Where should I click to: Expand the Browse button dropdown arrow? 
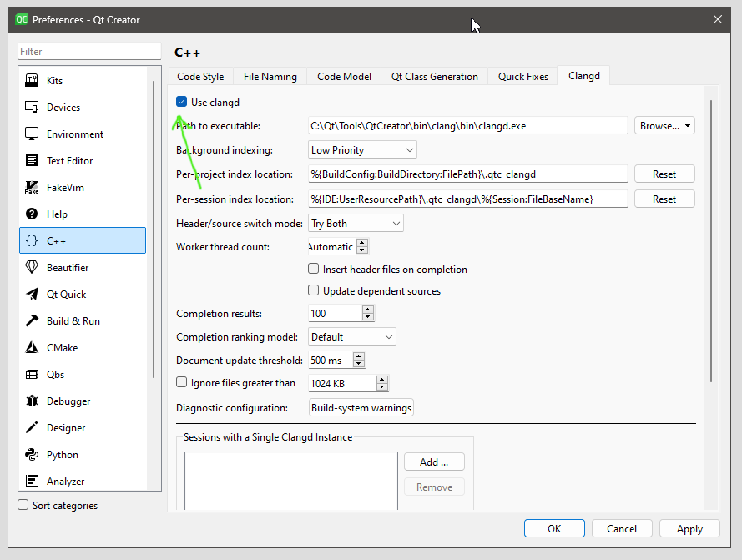tap(687, 126)
